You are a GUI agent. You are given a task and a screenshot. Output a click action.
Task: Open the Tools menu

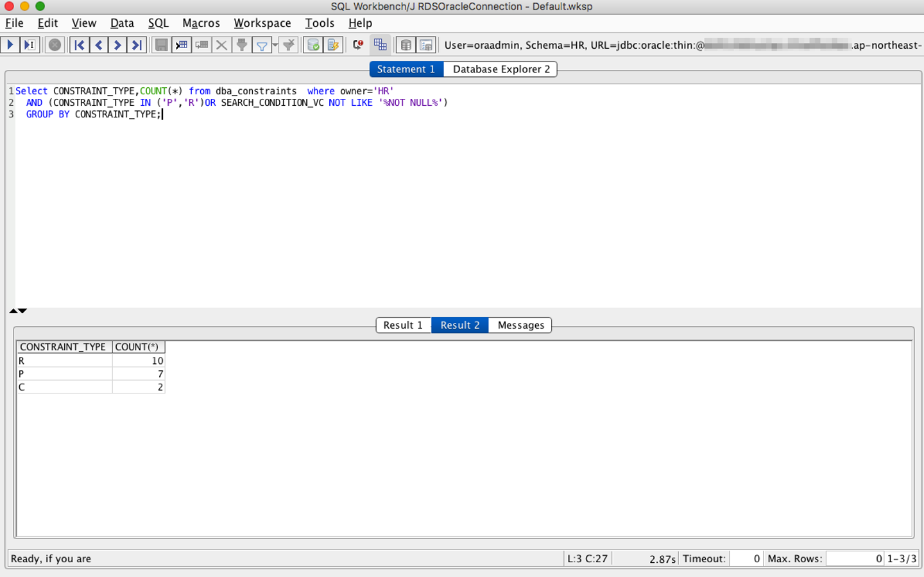pos(320,23)
